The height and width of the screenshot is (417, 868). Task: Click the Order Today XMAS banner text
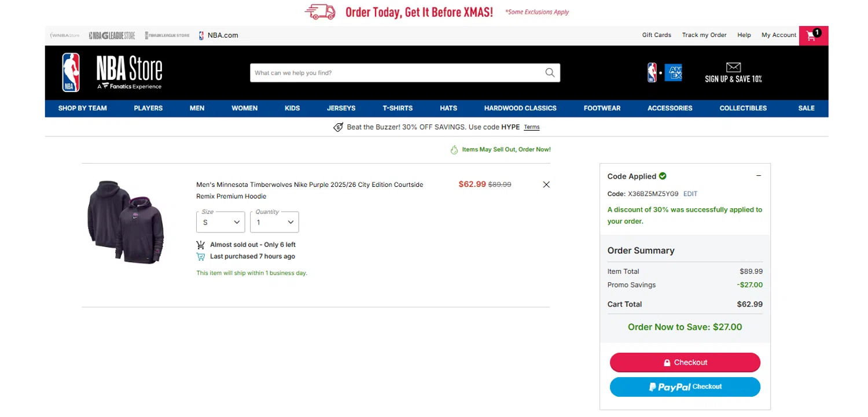tap(419, 12)
